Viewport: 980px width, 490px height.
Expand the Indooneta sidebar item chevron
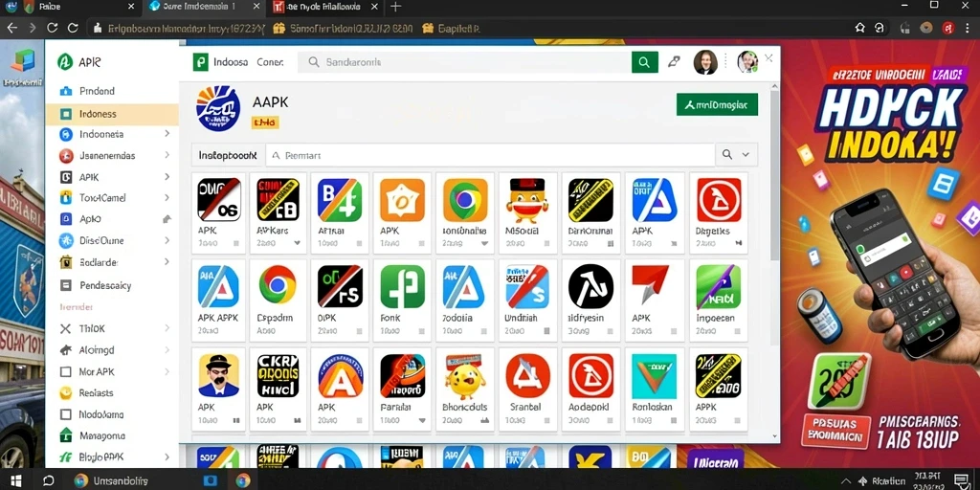(x=167, y=134)
